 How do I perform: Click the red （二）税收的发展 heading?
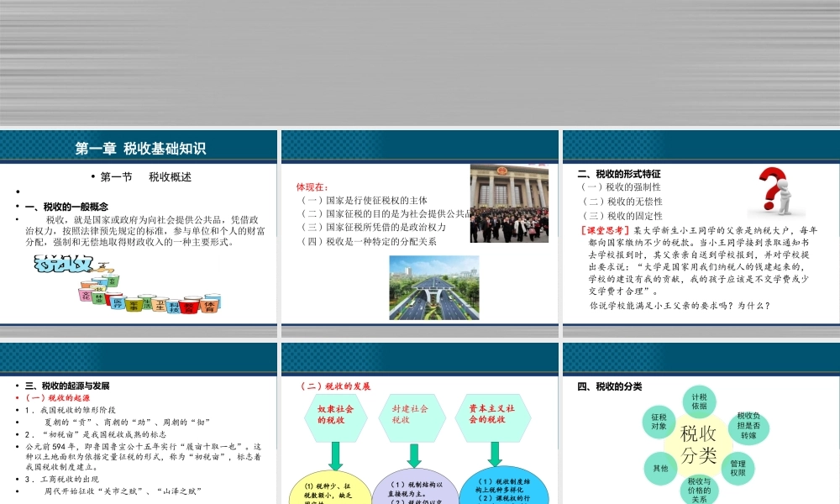[334, 387]
